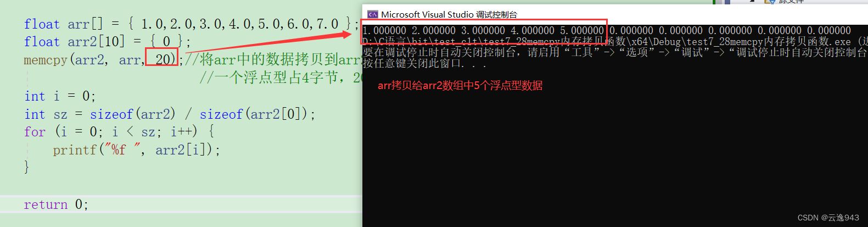Click the first sizeof keyword in the sz line
The image size is (868, 227).
(x=111, y=114)
